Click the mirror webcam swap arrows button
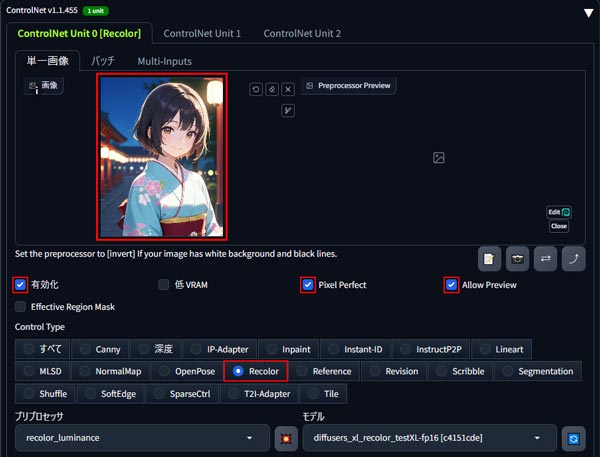The image size is (600, 457). point(545,259)
